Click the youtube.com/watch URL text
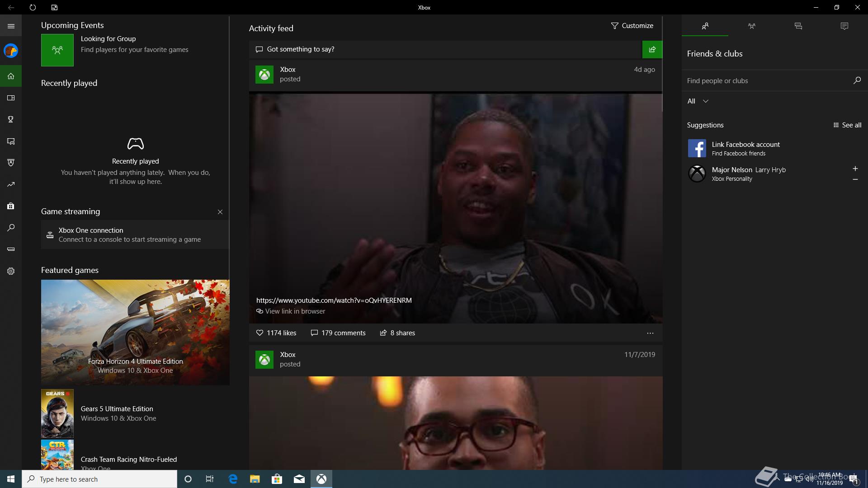Screen dimensions: 868x488 pos(334,300)
